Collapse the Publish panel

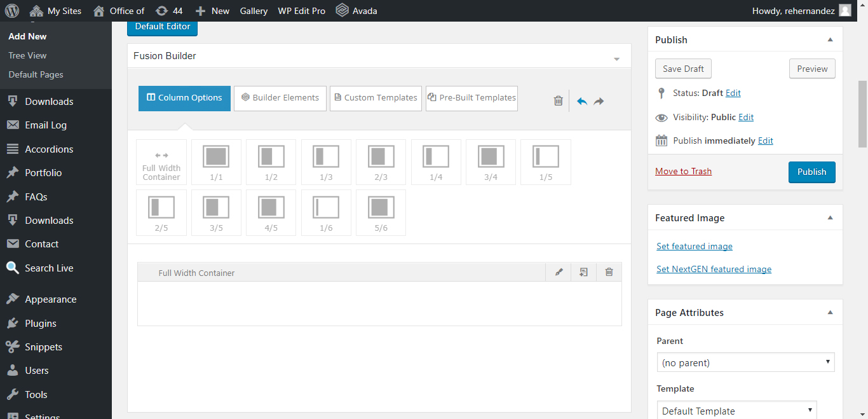point(830,39)
